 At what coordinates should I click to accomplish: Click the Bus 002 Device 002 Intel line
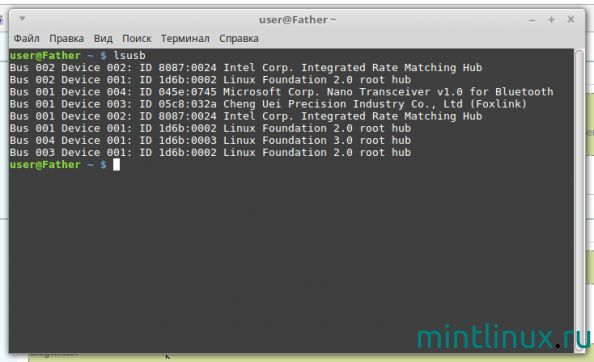246,68
